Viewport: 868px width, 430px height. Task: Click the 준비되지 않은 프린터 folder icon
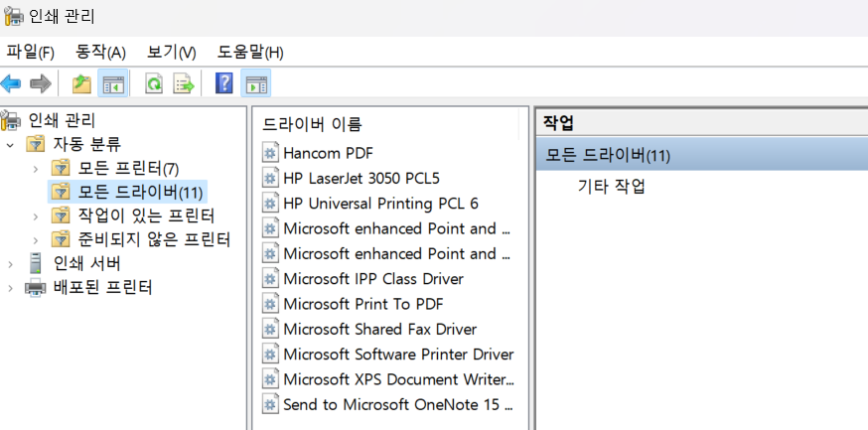(61, 239)
